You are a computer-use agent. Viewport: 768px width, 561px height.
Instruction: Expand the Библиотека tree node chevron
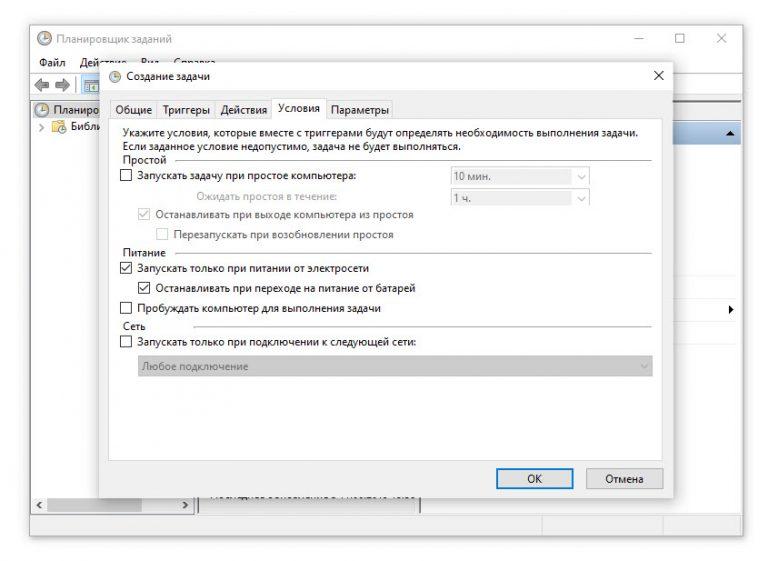pos(41,127)
